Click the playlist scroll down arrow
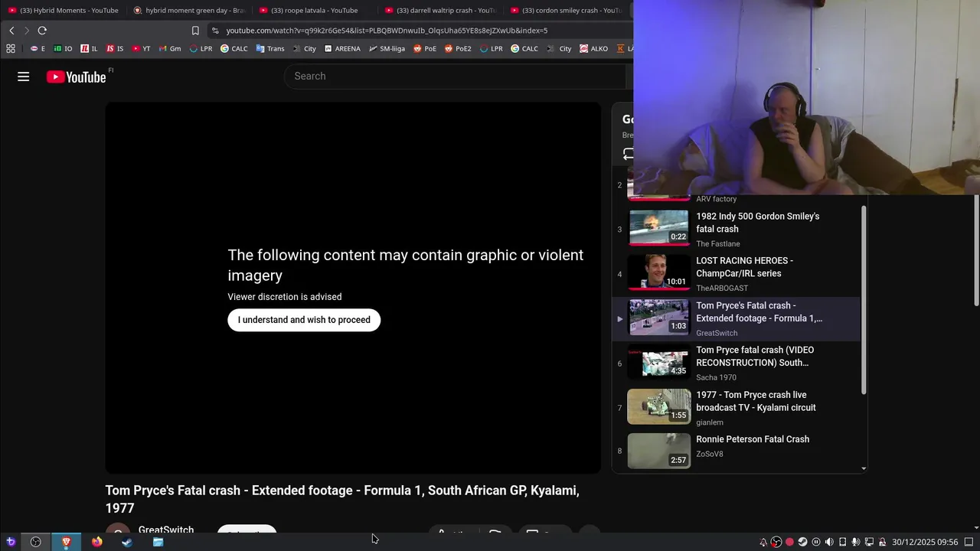 (x=864, y=468)
